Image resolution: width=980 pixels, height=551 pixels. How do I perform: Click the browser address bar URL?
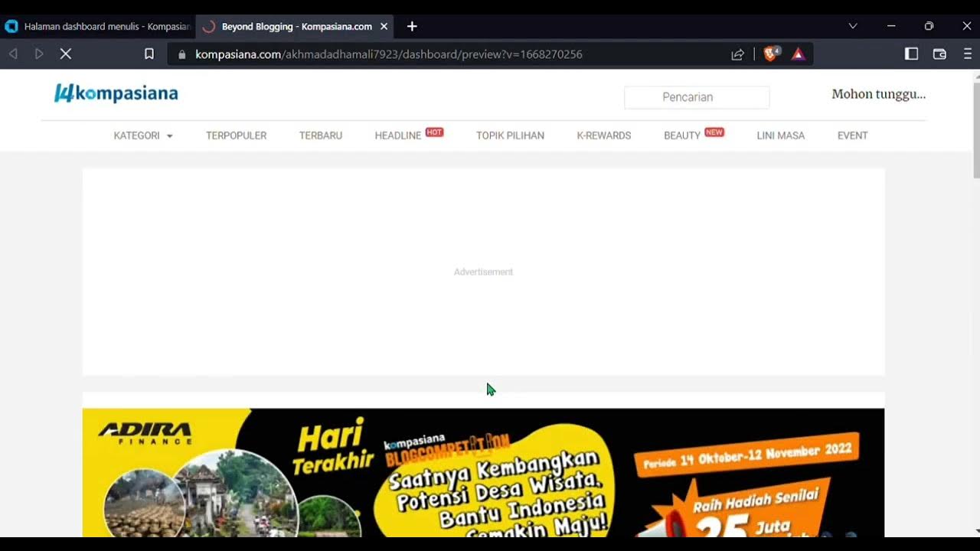pos(389,54)
